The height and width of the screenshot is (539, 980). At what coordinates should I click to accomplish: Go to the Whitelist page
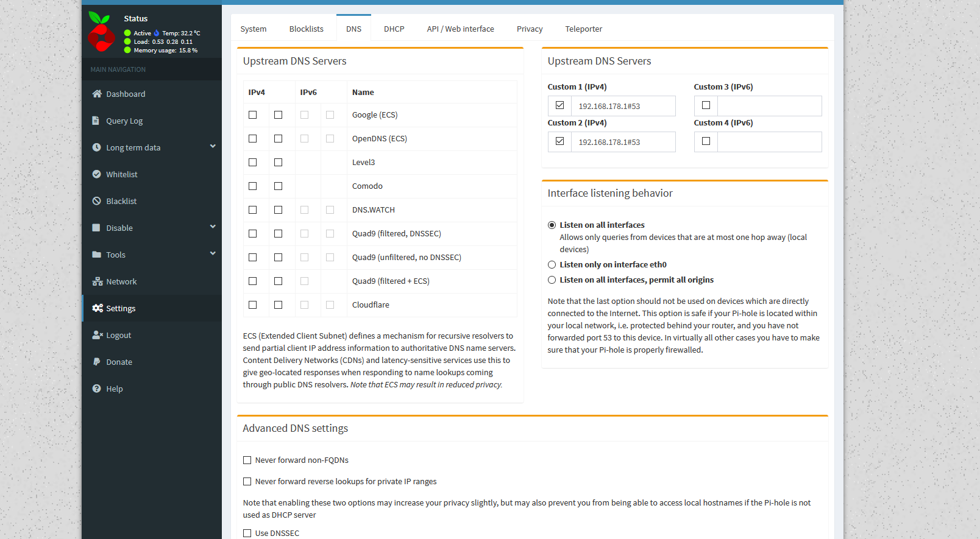(122, 174)
